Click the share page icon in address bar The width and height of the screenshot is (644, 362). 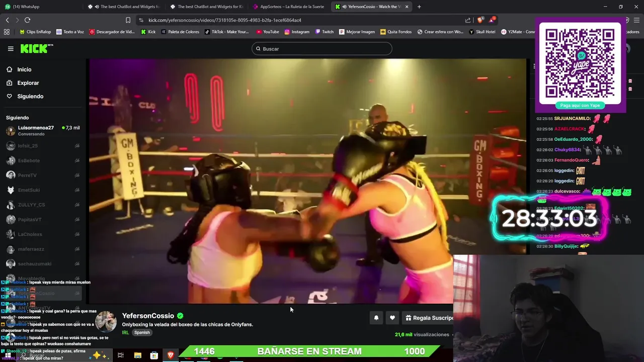tap(468, 20)
